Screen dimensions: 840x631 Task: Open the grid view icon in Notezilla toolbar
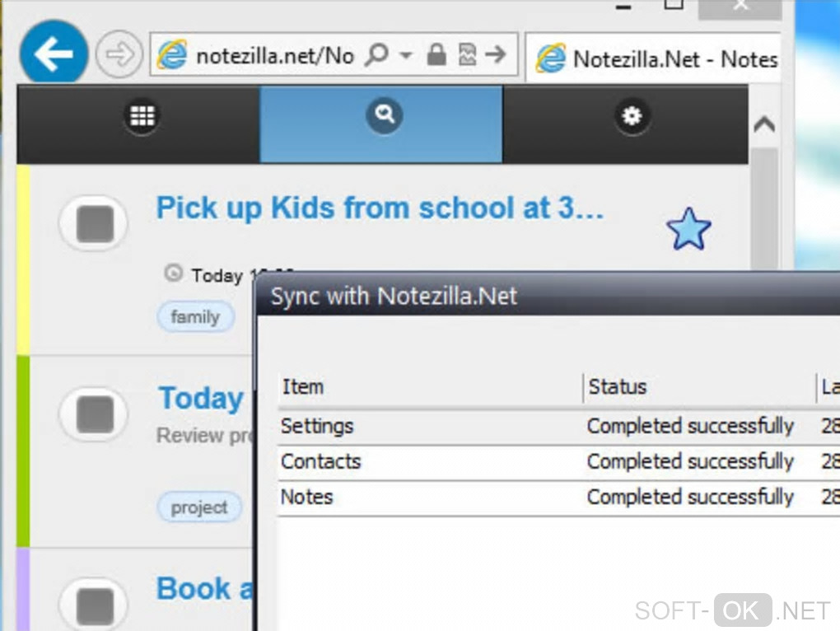point(142,116)
